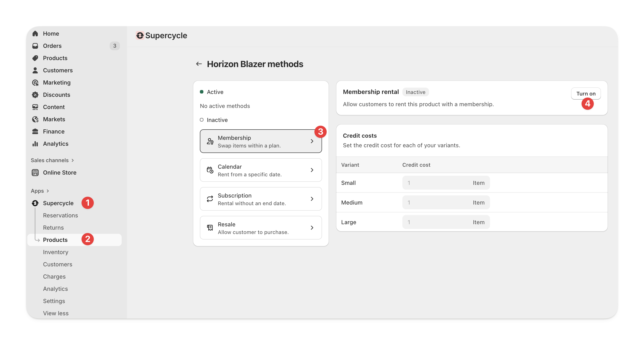The width and height of the screenshot is (644, 345).
Task: Click the Home icon in sidebar
Action: click(35, 33)
